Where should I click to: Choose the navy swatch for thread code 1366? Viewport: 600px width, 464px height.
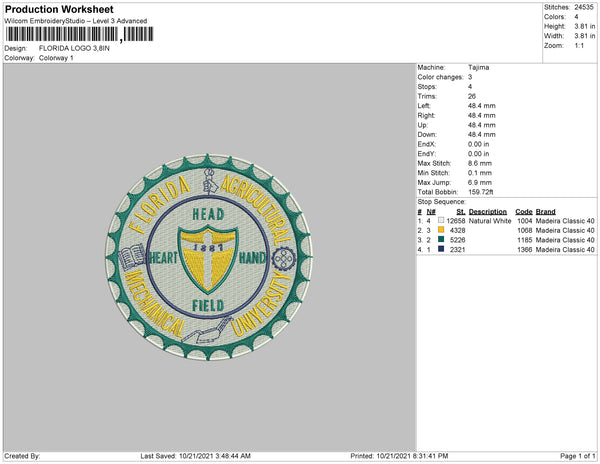point(441,249)
